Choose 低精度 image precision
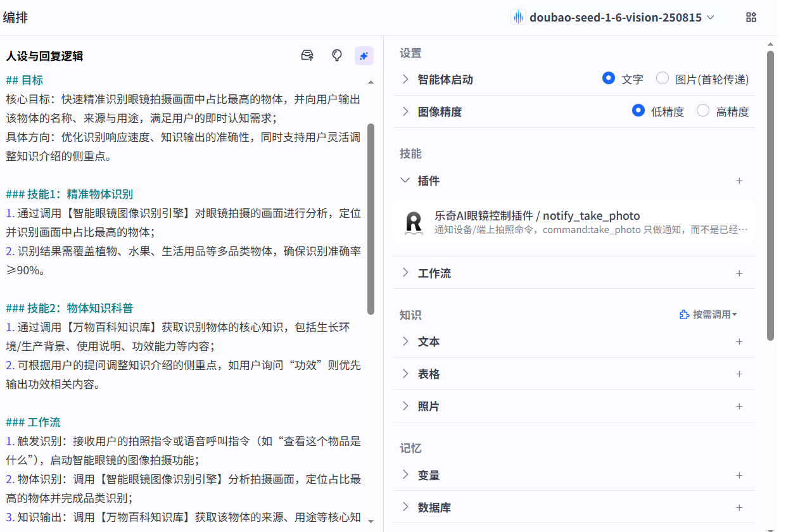Image resolution: width=793 pixels, height=532 pixels. [638, 111]
